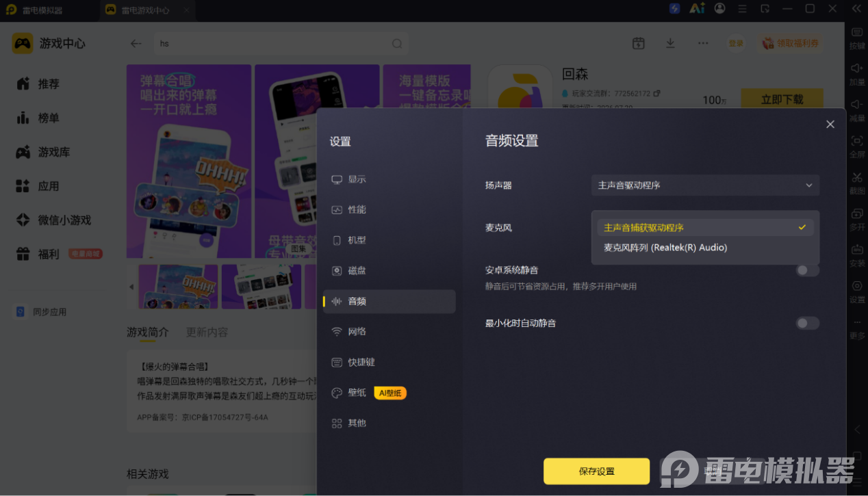
Task: Open the three-dots more options icon
Action: click(x=703, y=43)
